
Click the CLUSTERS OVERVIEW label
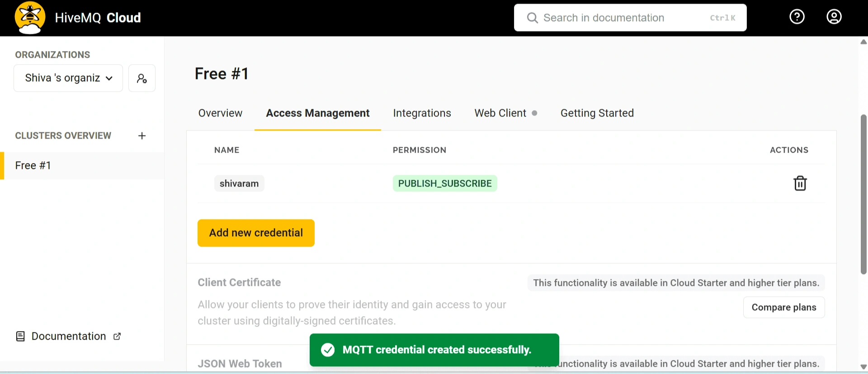(63, 136)
